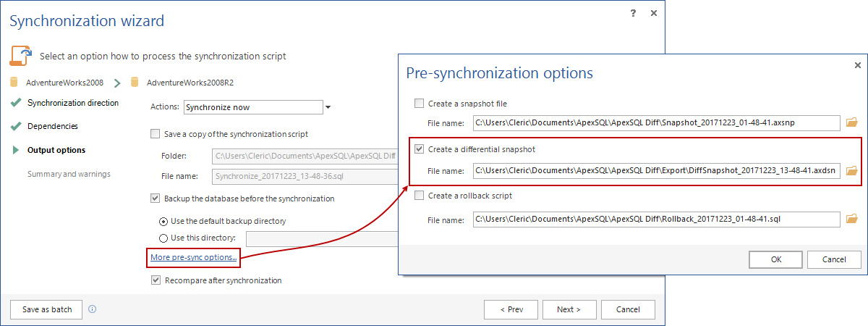Click the AdventureWorks2008 source database icon

coord(14,83)
